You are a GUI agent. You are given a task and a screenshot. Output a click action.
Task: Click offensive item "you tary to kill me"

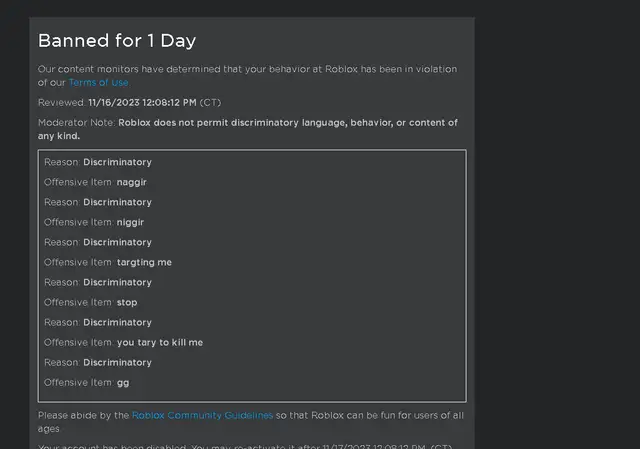click(x=160, y=342)
